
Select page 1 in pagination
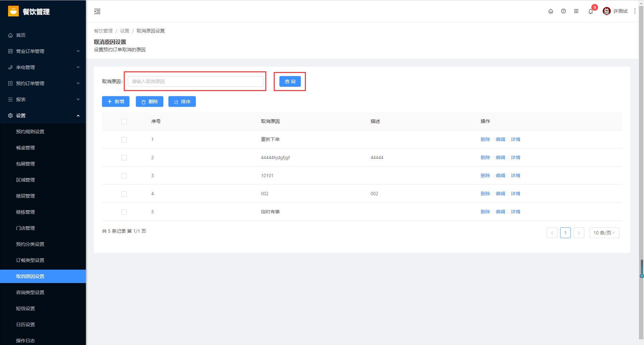click(x=566, y=233)
